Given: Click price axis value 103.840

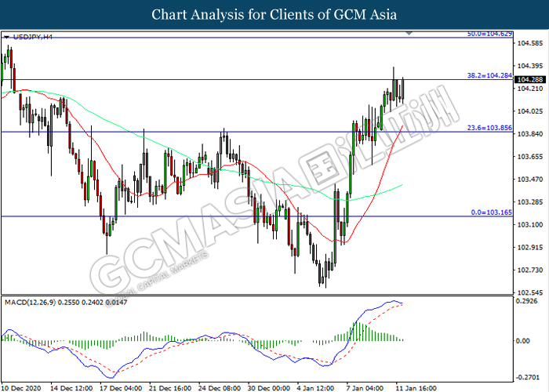Looking at the screenshot, I should point(529,134).
